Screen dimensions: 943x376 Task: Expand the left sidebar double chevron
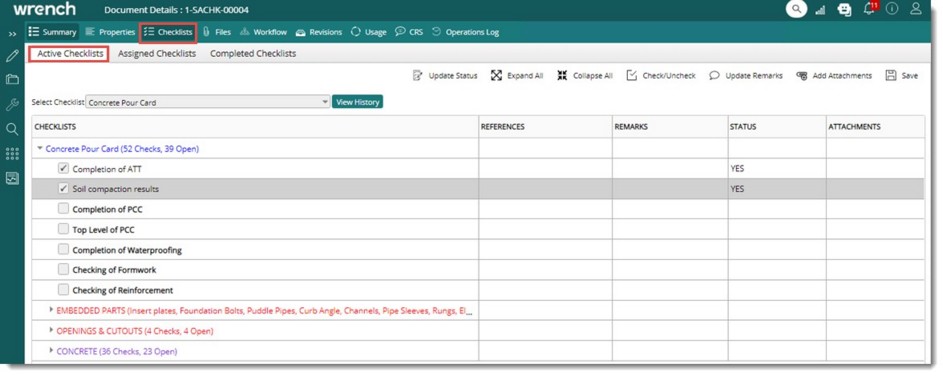click(x=12, y=34)
